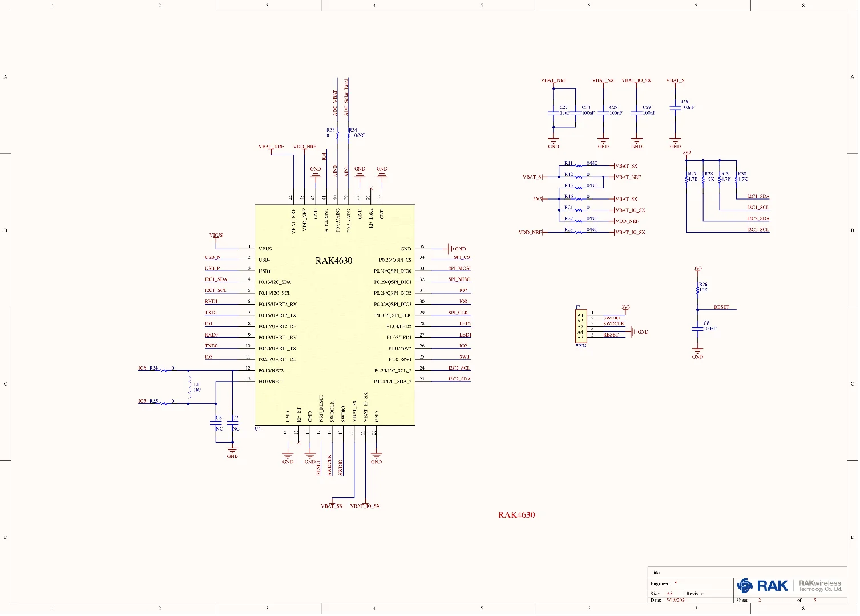The width and height of the screenshot is (860, 616).
Task: Click resistor R33 below ADC_VBAT
Action: [338, 135]
